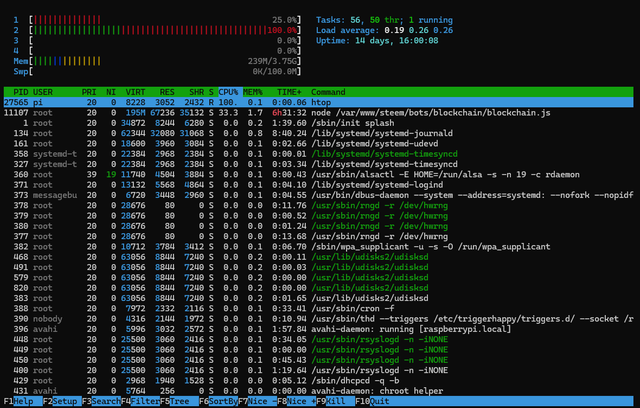
Task: Sort by the VIRT column header
Action: (x=135, y=92)
